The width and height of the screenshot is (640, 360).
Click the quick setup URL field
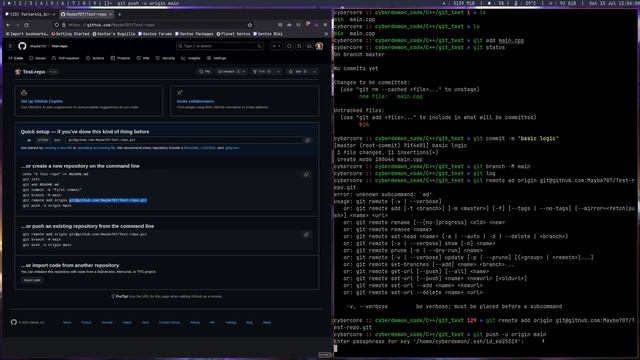pos(184,140)
